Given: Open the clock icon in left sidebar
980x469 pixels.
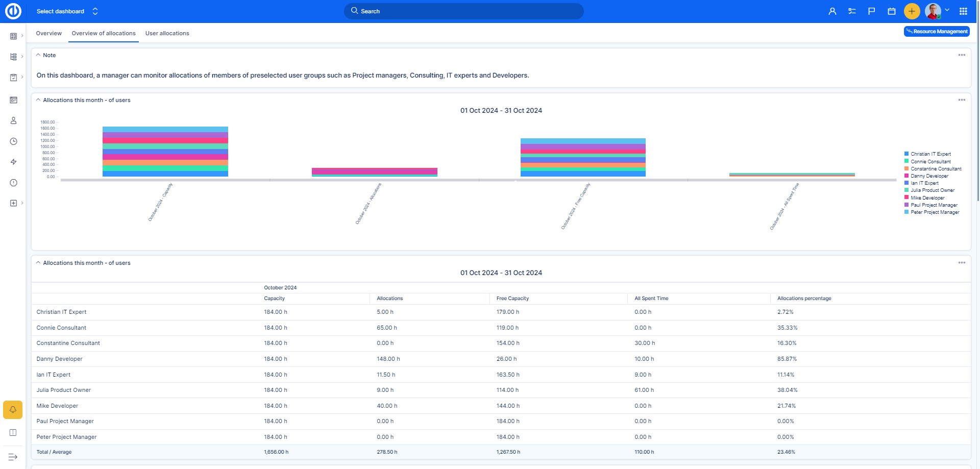Looking at the screenshot, I should (x=14, y=141).
